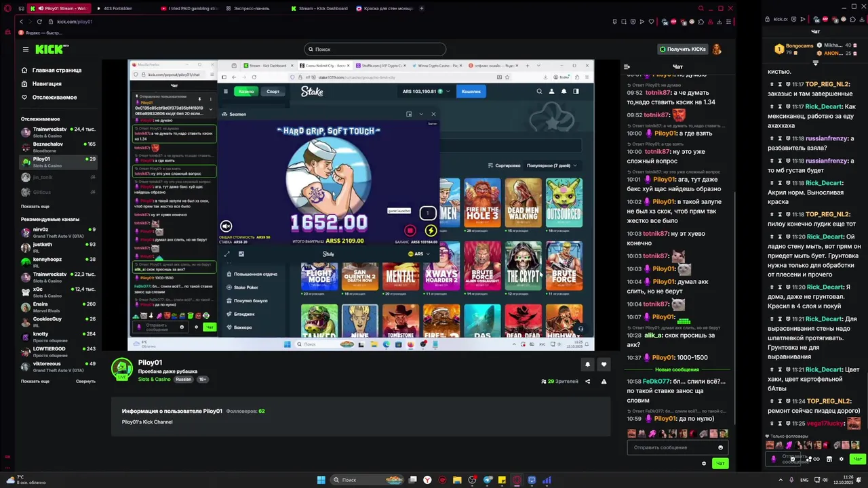Open Beznachalov channel in sidebar
This screenshot has height=488, width=868.
coord(58,146)
